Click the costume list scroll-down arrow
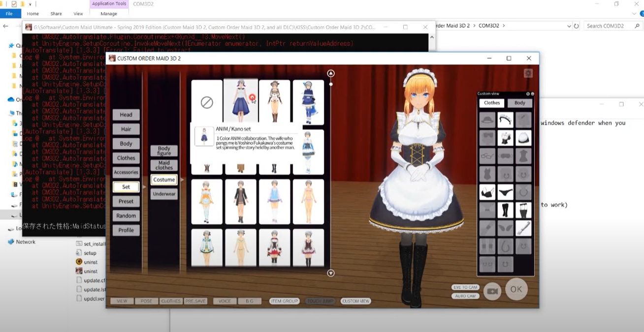Screen dimensions: 644x332 click(331, 273)
